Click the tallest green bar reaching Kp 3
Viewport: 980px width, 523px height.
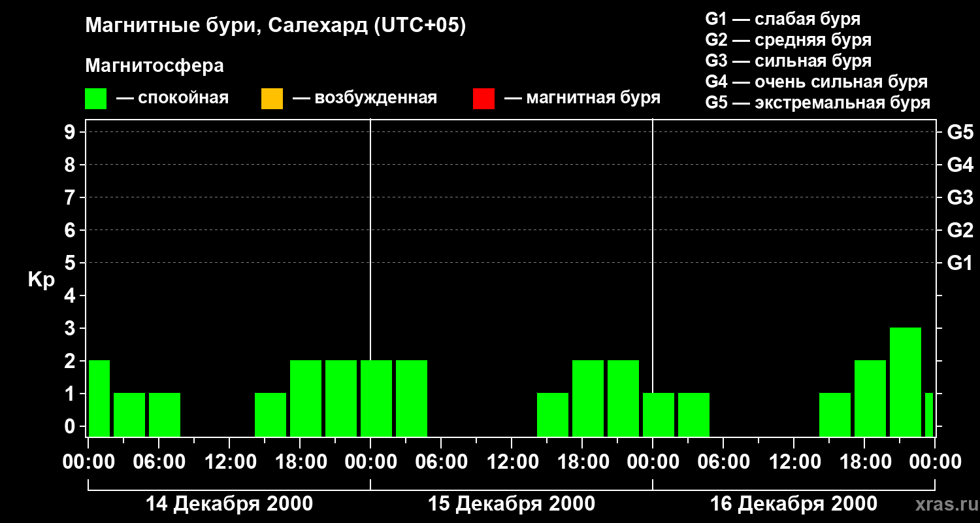[x=906, y=382]
